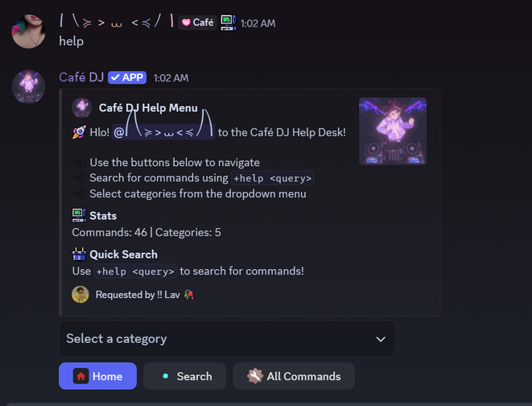The width and height of the screenshot is (532, 406).
Task: Click the All Commands button
Action: [294, 376]
